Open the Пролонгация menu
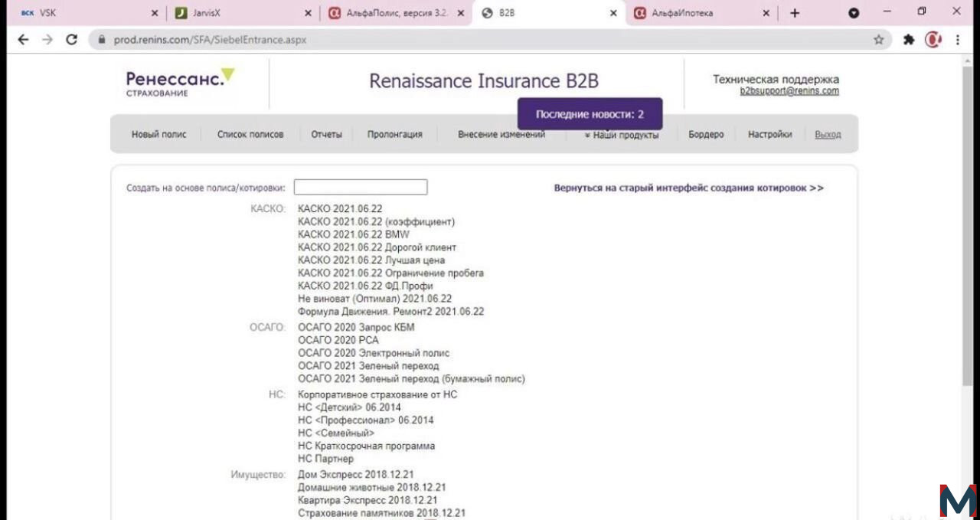 [x=394, y=134]
